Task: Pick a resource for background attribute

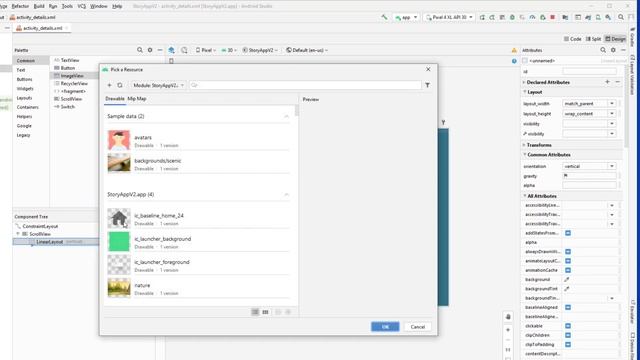Action: click(567, 280)
